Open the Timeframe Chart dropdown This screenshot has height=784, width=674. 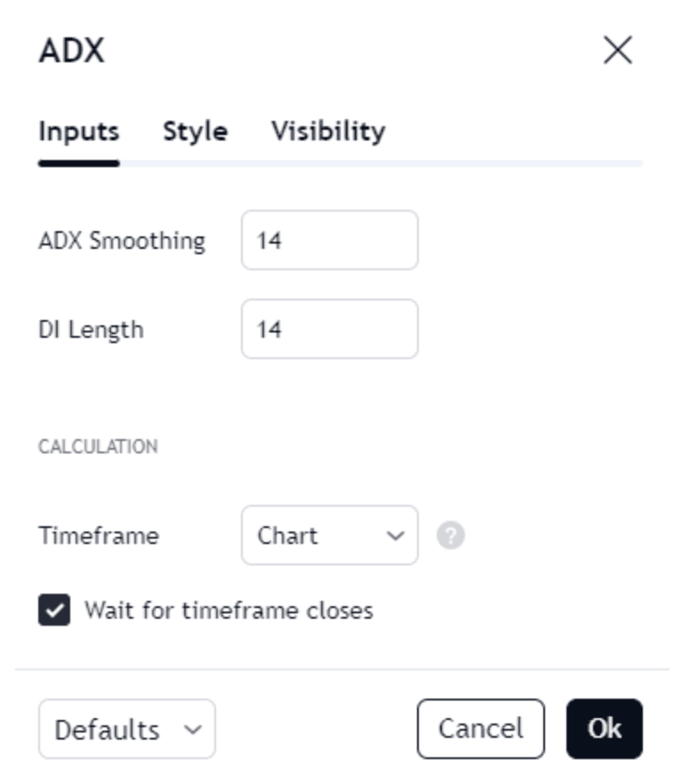tap(330, 535)
